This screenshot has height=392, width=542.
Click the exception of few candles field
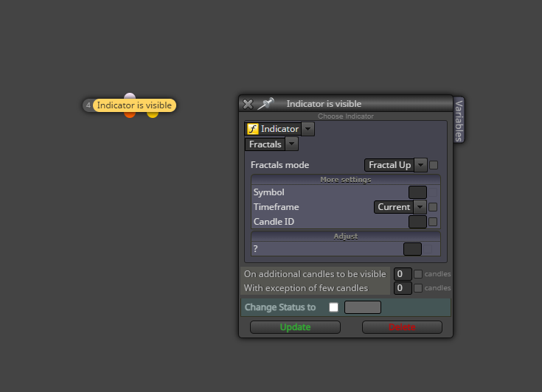pos(403,287)
